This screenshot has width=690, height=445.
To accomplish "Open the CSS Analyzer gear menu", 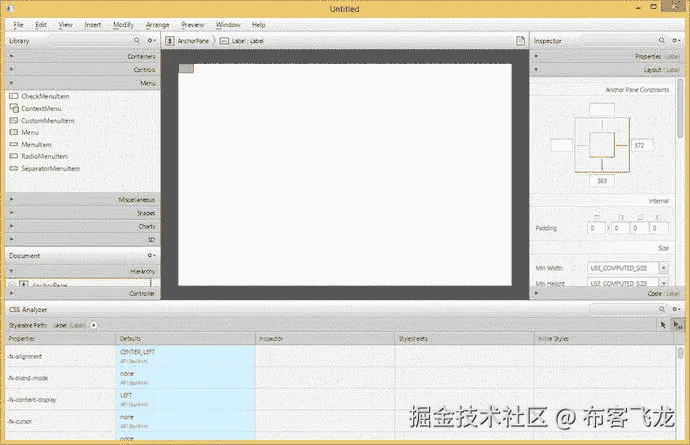I will click(676, 309).
